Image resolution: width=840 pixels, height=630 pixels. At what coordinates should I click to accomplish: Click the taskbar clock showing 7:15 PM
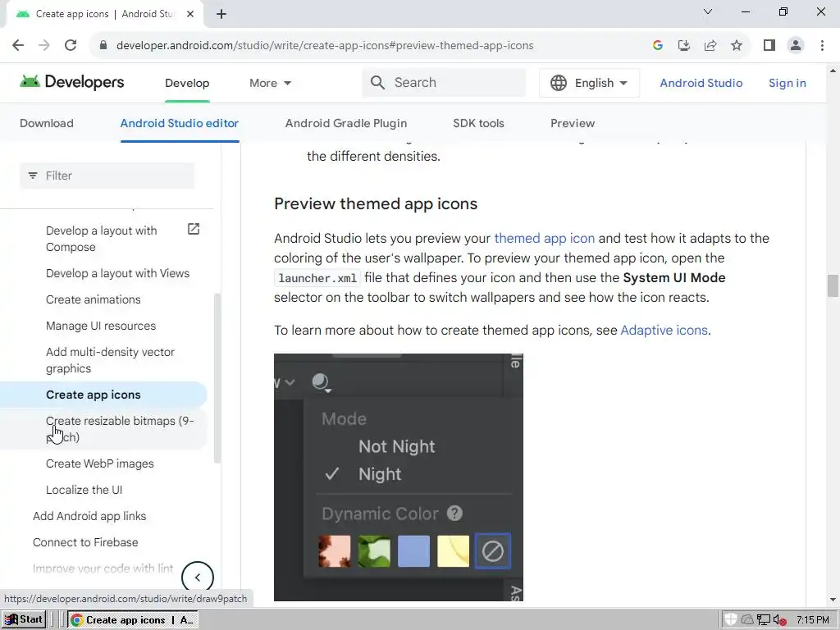[812, 620]
